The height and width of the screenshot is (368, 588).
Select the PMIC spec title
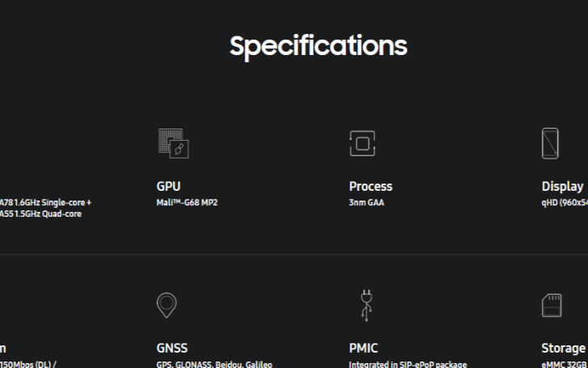(363, 348)
